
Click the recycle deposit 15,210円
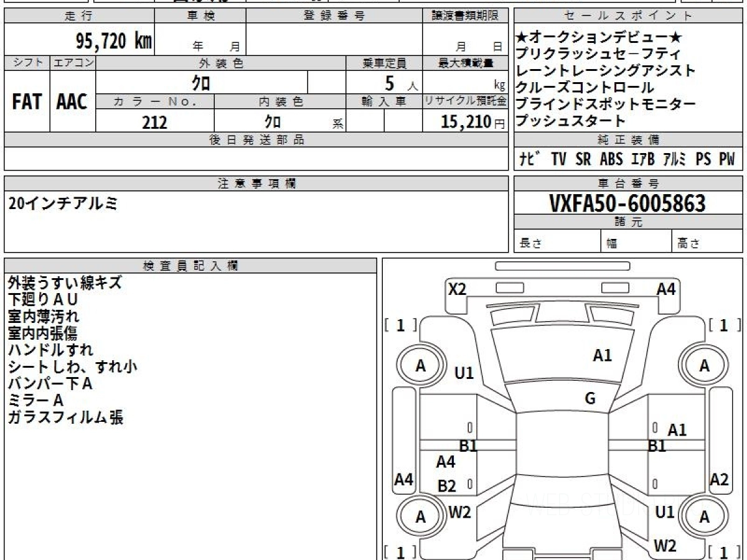coord(473,122)
